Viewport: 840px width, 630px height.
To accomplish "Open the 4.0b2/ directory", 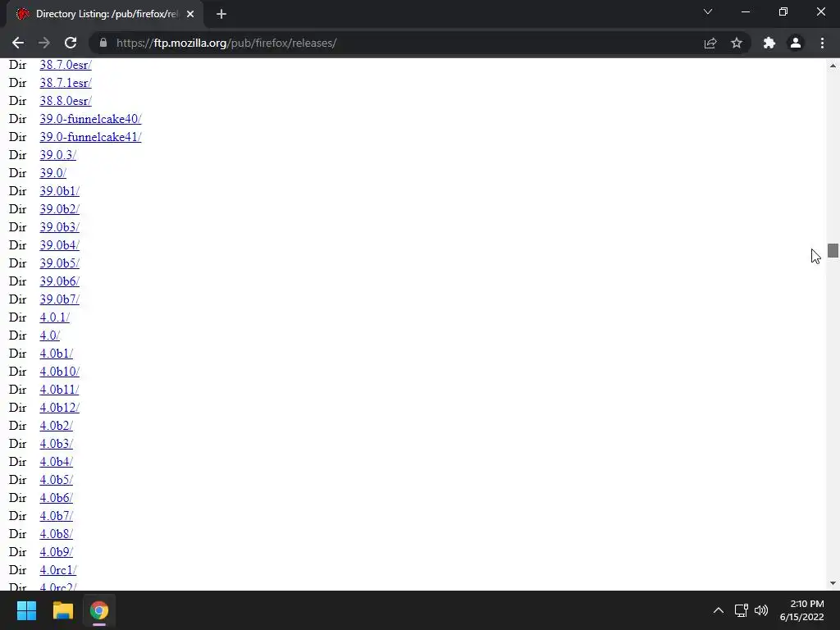I will pyautogui.click(x=57, y=426).
